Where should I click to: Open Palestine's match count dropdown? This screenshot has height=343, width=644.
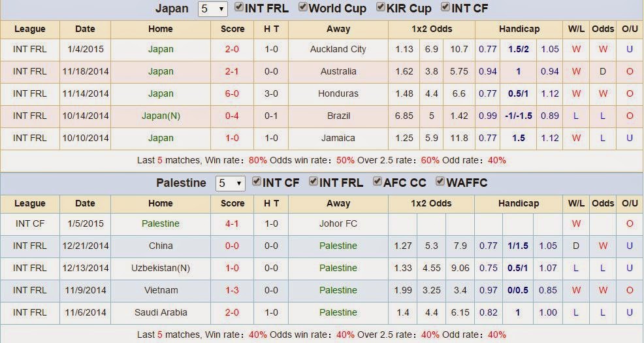(230, 183)
